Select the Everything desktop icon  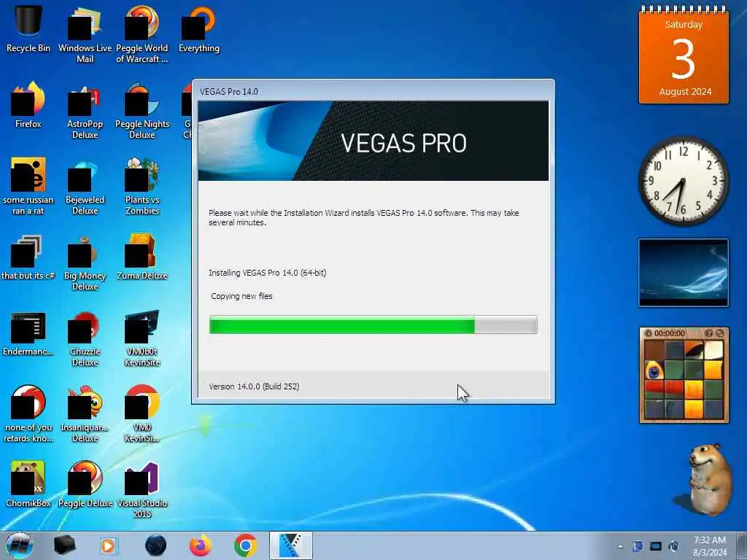199,28
